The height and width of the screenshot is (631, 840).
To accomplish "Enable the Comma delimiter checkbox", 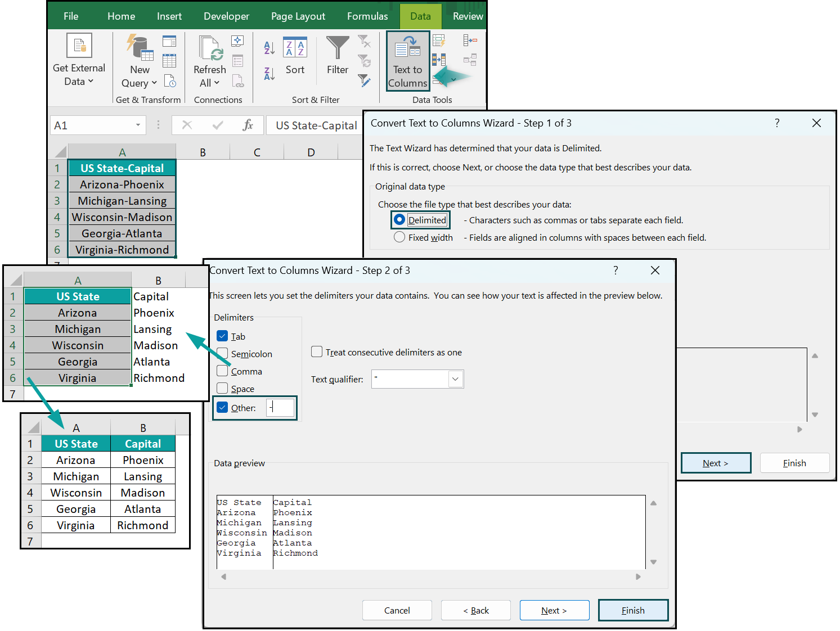I will pyautogui.click(x=222, y=371).
